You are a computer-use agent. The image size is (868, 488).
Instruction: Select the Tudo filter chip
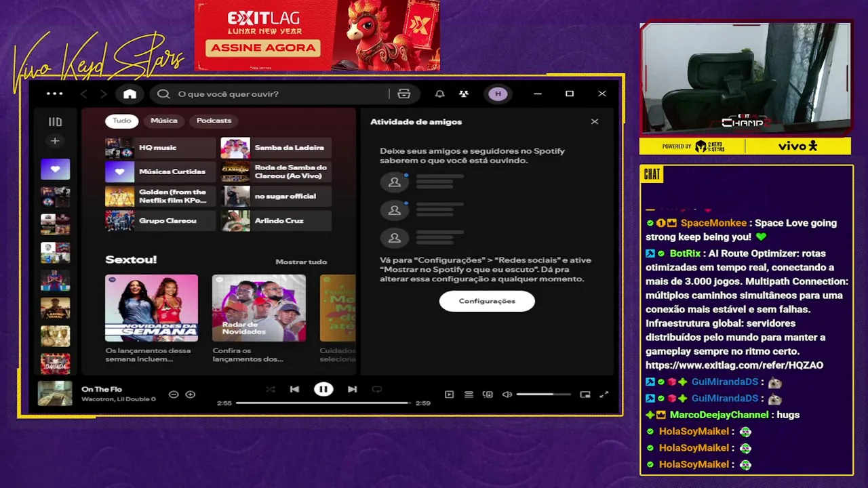tap(122, 121)
